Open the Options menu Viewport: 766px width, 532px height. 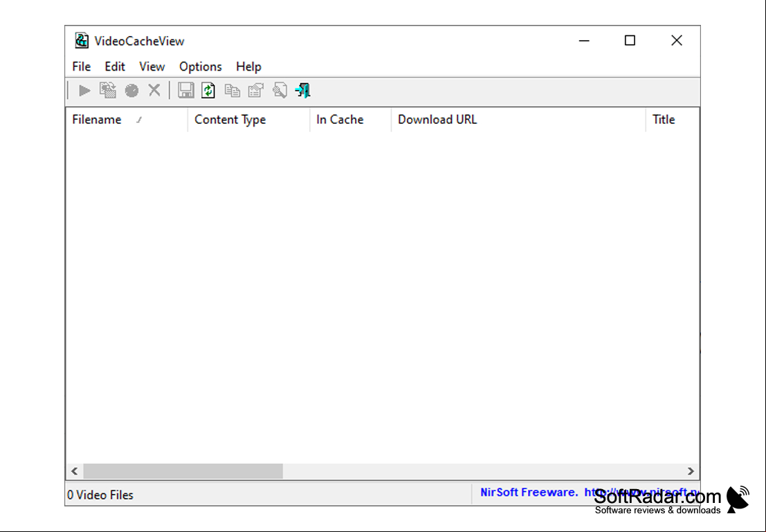tap(200, 66)
